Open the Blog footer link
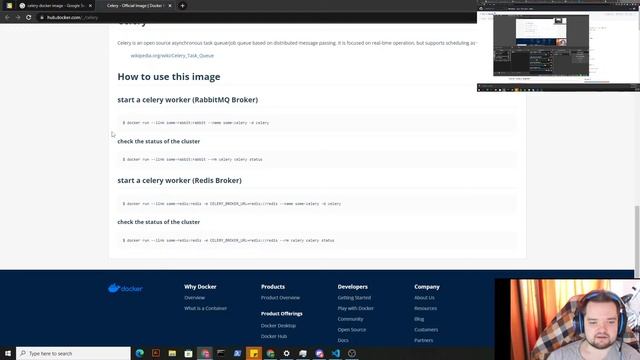640x360 pixels. click(419, 319)
